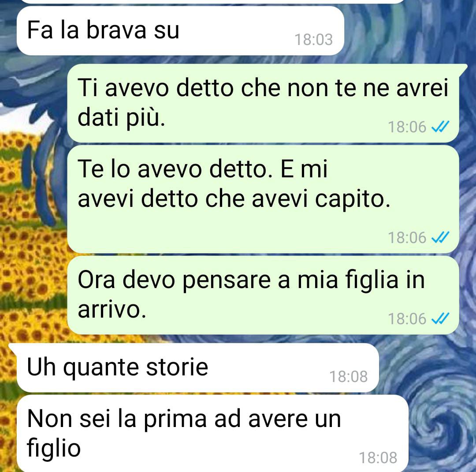Click the partial white bubble at top edge
The image size is (476, 472).
(212, 1)
